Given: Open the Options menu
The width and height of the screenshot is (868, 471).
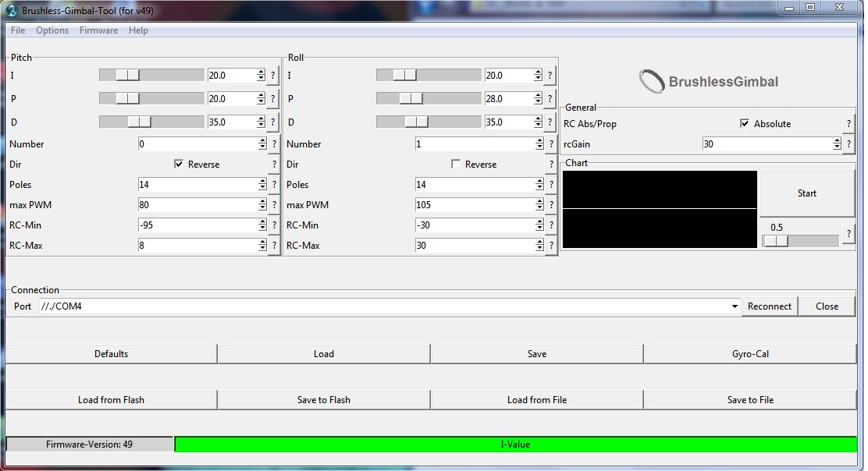Looking at the screenshot, I should pos(52,30).
